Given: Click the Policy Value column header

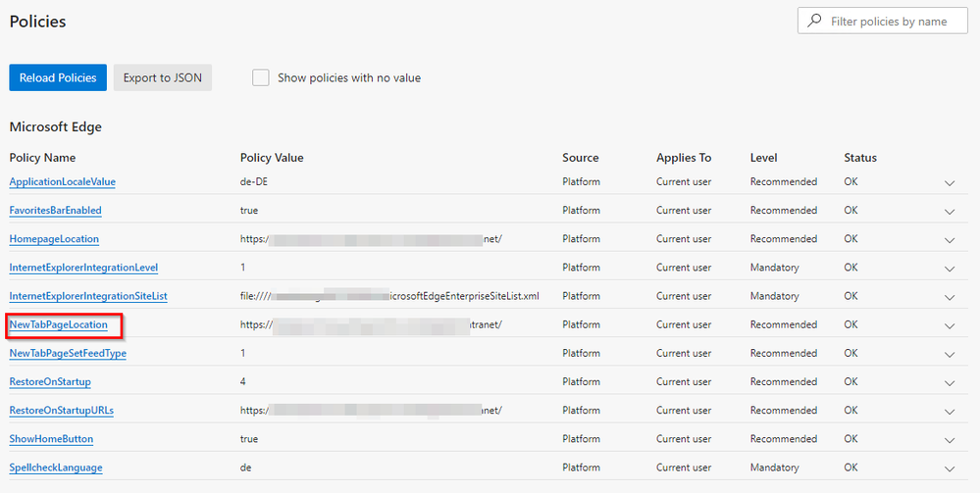Looking at the screenshot, I should tap(272, 158).
